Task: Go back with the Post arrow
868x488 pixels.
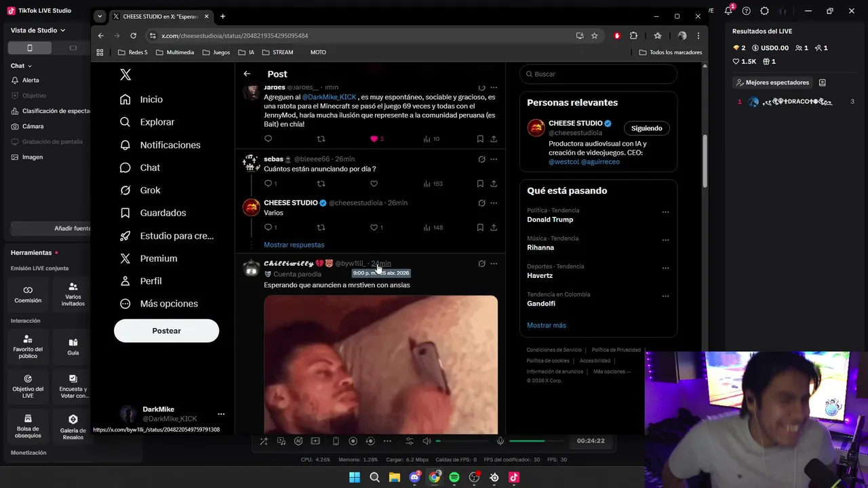Action: point(247,74)
